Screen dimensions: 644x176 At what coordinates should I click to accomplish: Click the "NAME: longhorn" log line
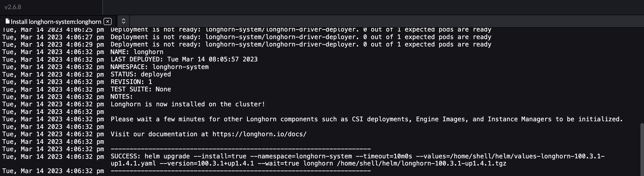click(x=137, y=52)
